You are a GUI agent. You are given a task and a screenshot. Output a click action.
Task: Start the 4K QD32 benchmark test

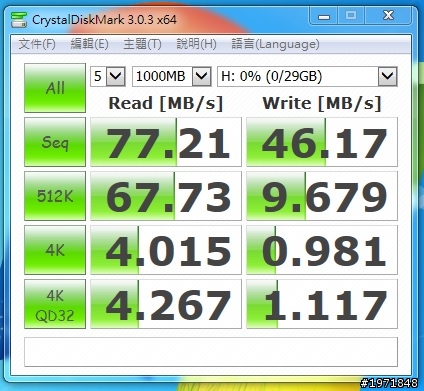tap(55, 304)
